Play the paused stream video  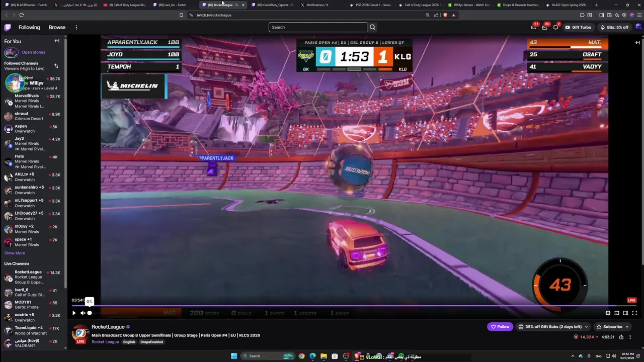(x=74, y=313)
